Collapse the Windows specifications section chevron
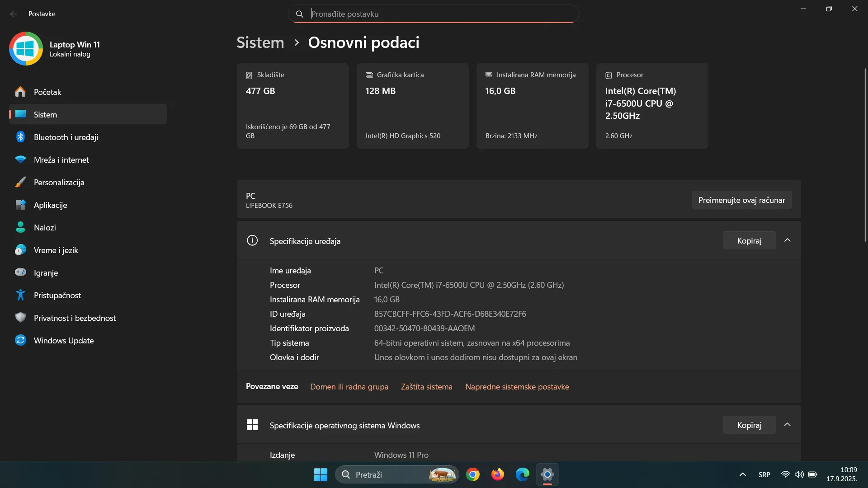Image resolution: width=868 pixels, height=488 pixels. 787,425
